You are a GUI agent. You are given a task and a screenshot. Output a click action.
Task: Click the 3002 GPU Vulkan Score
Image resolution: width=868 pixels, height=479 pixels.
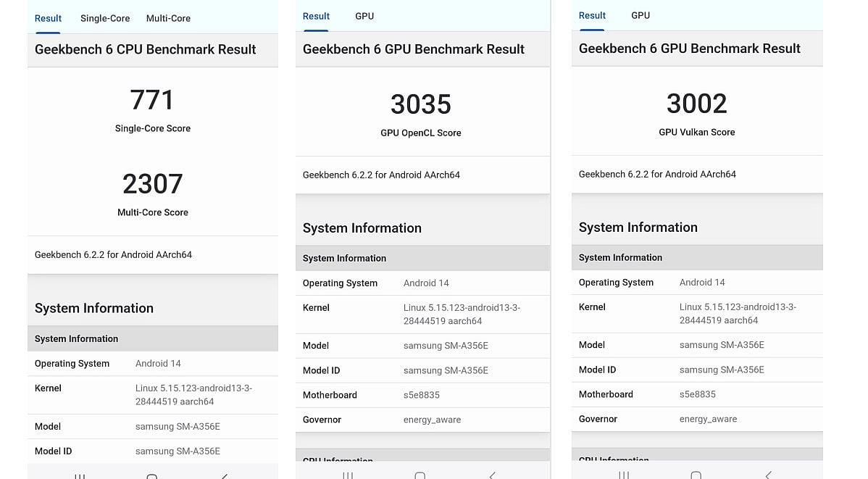pyautogui.click(x=696, y=104)
